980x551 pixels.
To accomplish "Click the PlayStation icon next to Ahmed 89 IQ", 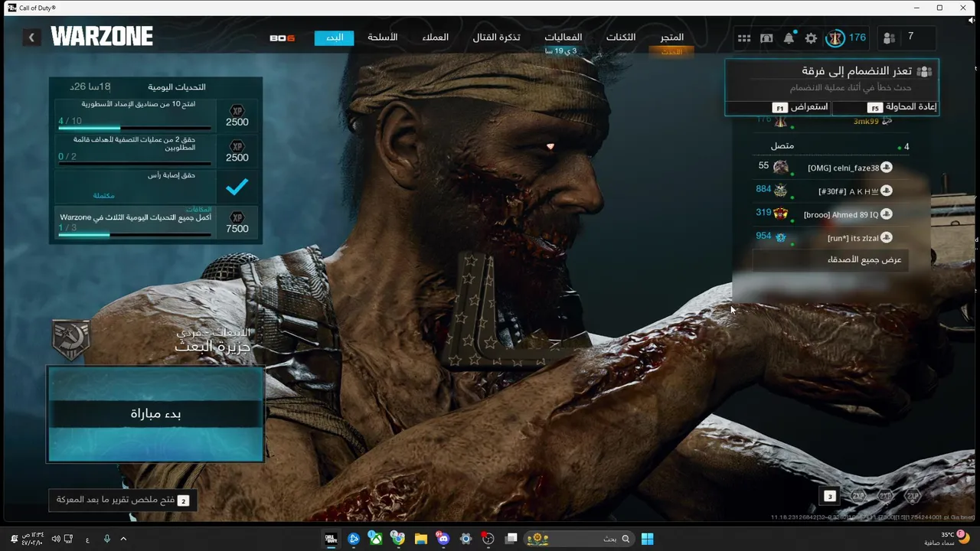I will tap(886, 214).
